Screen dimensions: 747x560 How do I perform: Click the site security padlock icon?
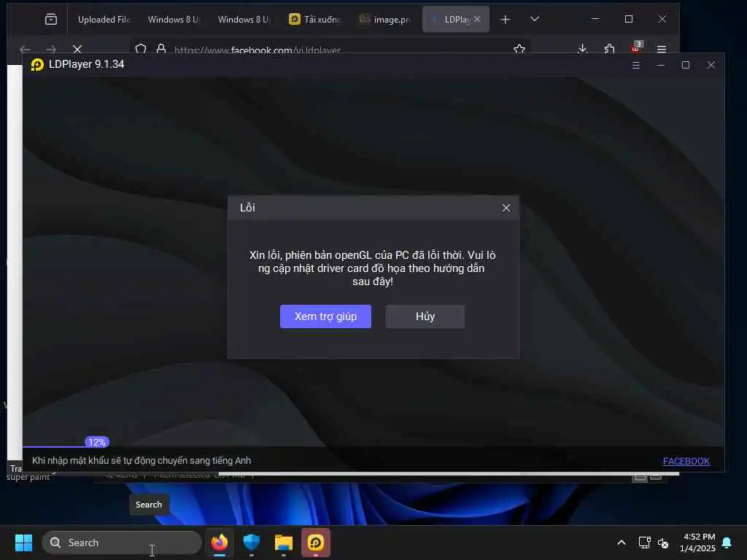161,49
